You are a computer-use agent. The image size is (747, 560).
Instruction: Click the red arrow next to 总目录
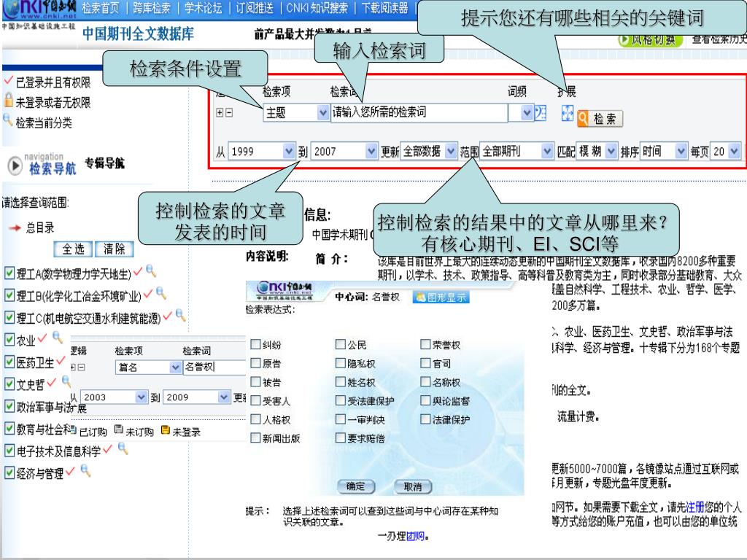15,227
